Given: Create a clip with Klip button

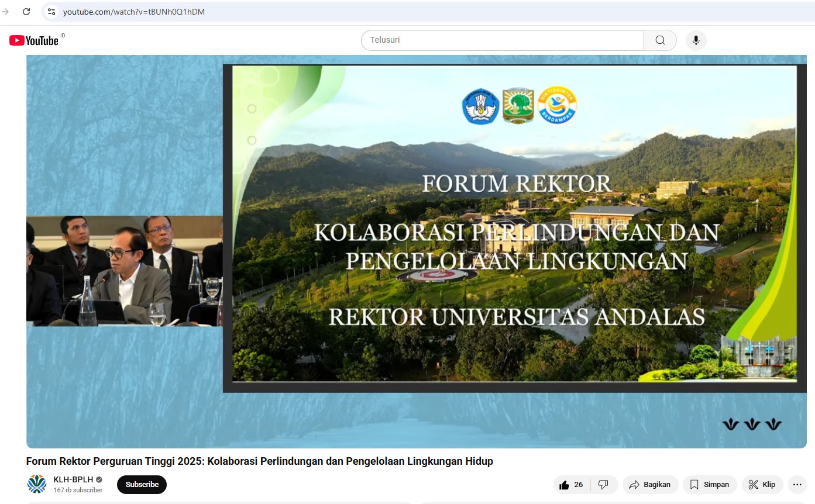Looking at the screenshot, I should (762, 485).
